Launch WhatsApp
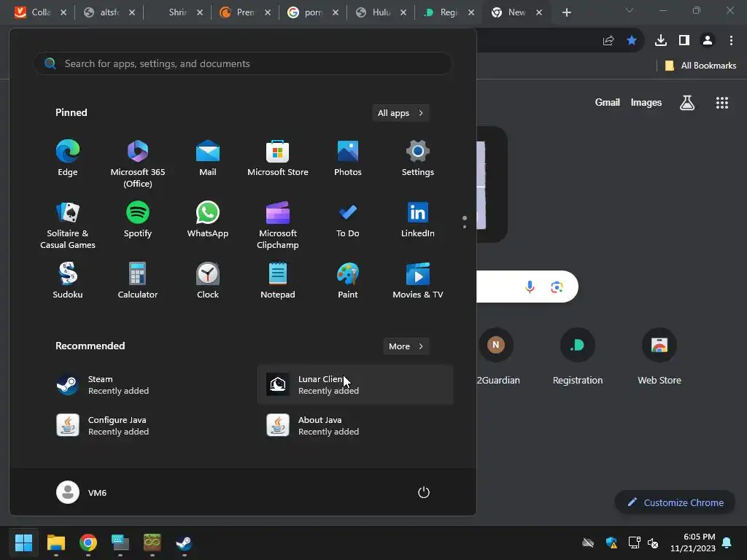The height and width of the screenshot is (560, 747). (208, 219)
